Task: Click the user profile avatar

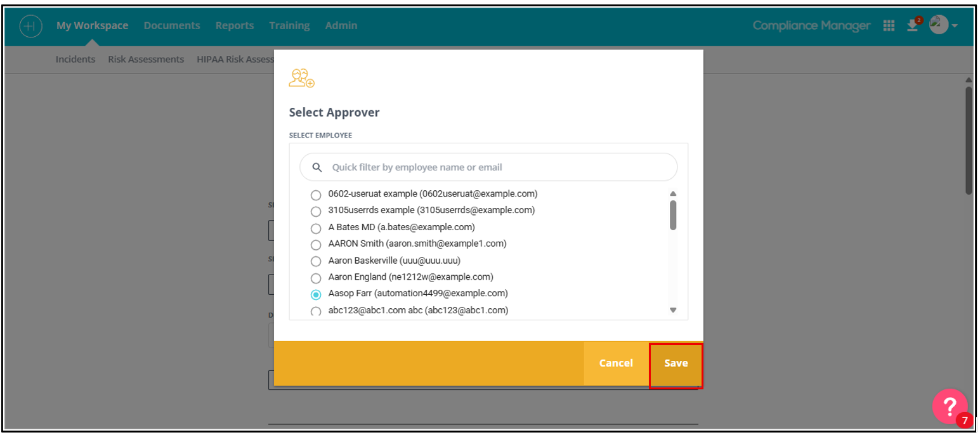Action: click(938, 25)
